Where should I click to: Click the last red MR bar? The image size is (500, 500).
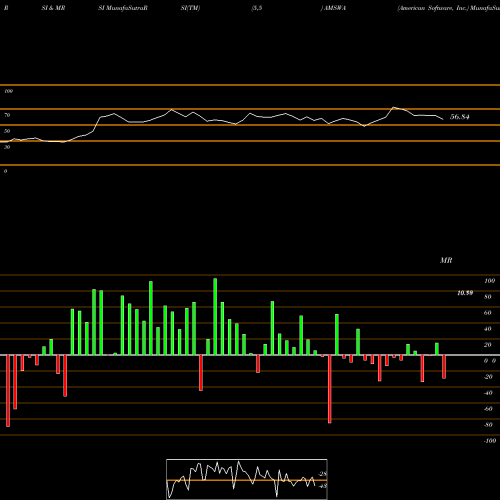444,367
